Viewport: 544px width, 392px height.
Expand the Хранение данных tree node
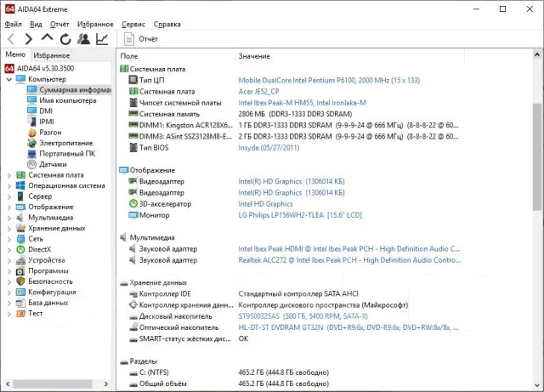click(x=9, y=229)
